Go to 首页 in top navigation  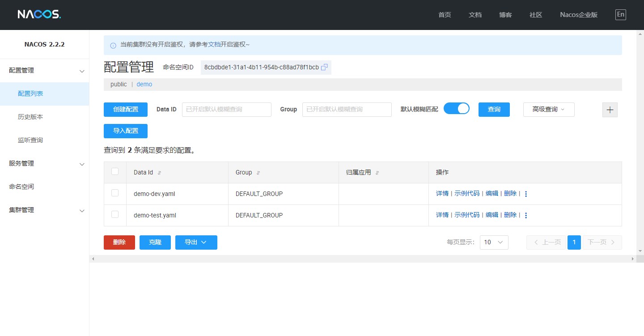[445, 15]
